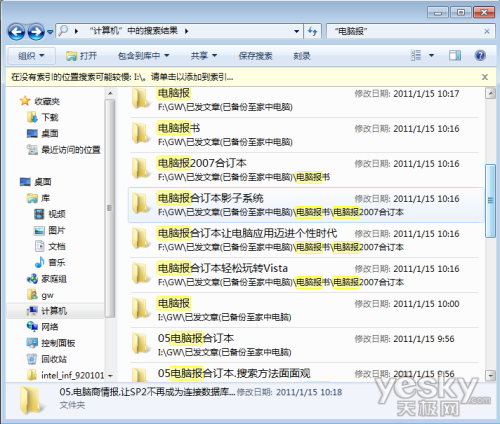Click the navigation pane scrollbar thumb
500x424 pixels.
tap(110, 208)
